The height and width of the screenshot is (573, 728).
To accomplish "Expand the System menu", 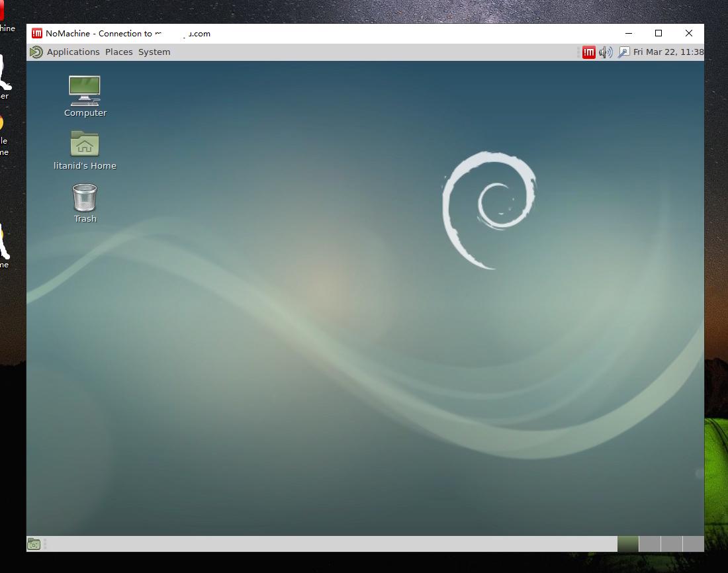I will [x=154, y=52].
